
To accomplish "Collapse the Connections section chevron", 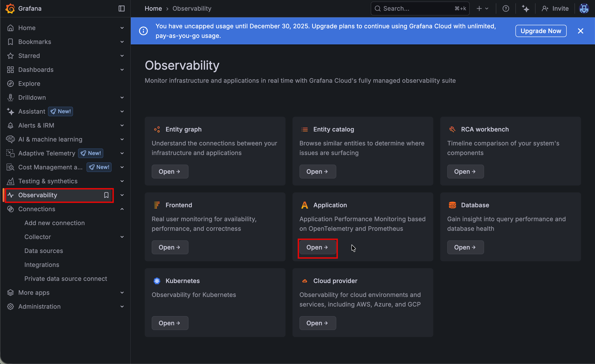I will click(x=122, y=209).
